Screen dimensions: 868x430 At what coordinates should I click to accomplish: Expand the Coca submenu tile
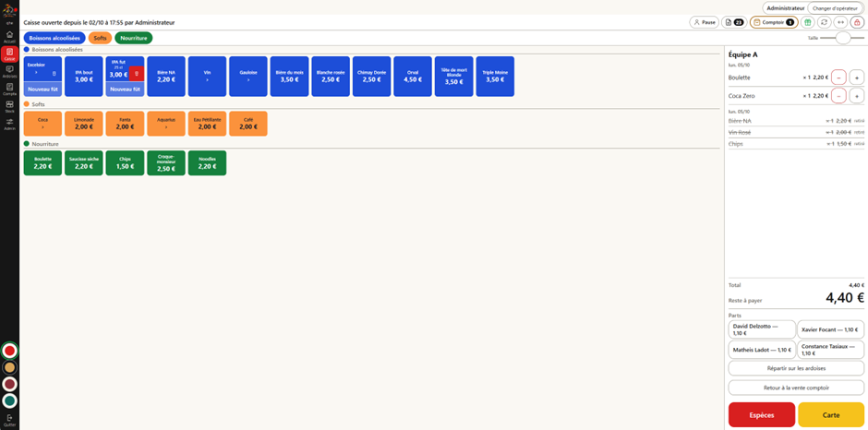pyautogui.click(x=42, y=124)
